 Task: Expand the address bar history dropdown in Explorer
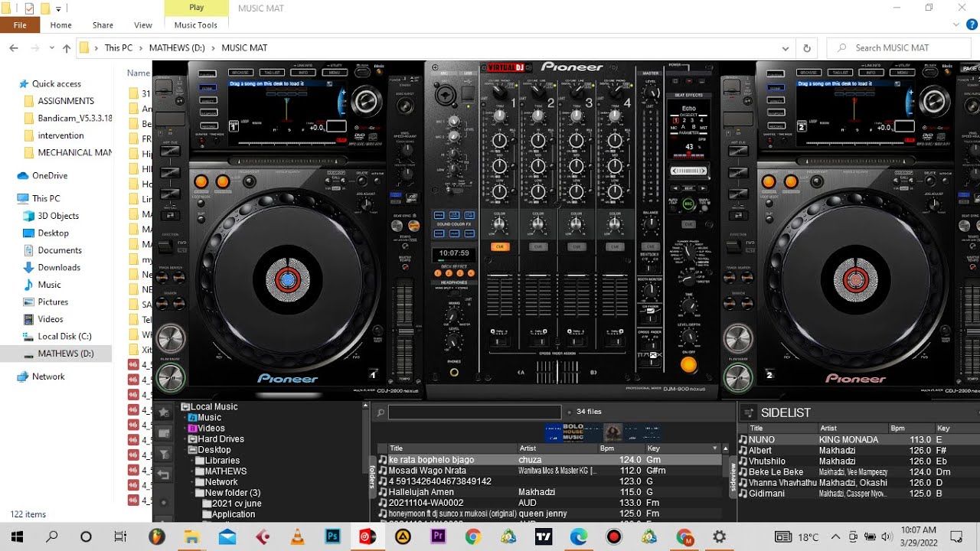[785, 47]
